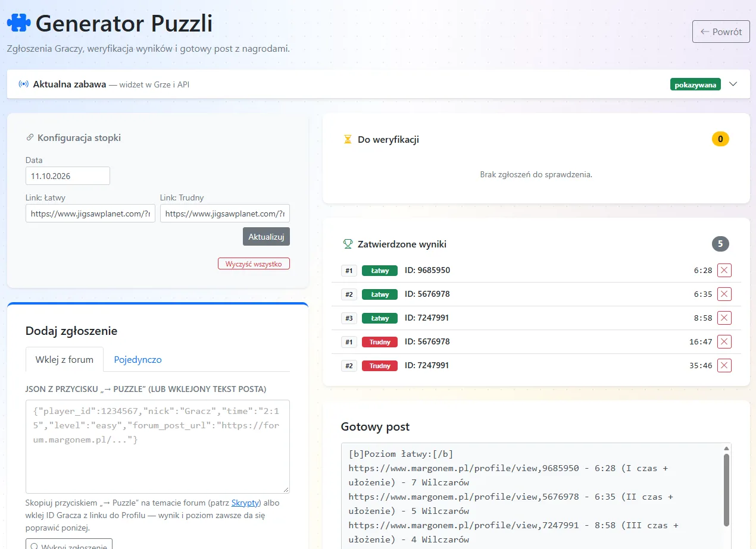Click the Gotowy post scrollbar up arrow
This screenshot has width=756, height=549.
726,448
